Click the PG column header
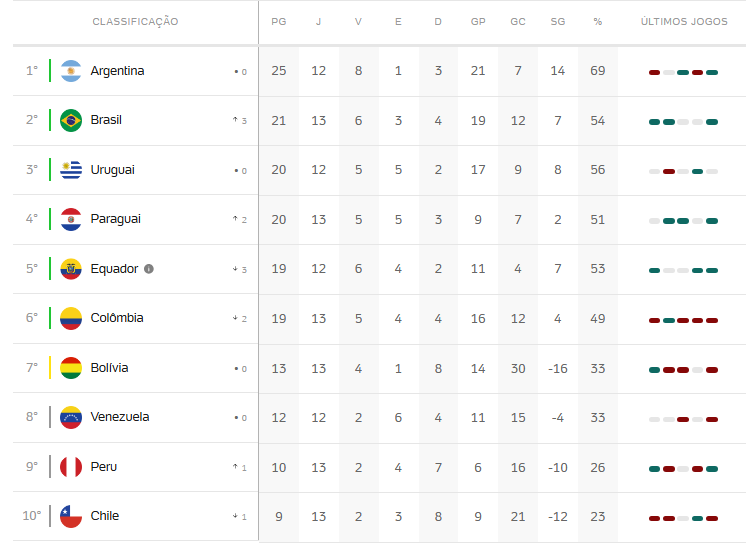 (x=279, y=21)
